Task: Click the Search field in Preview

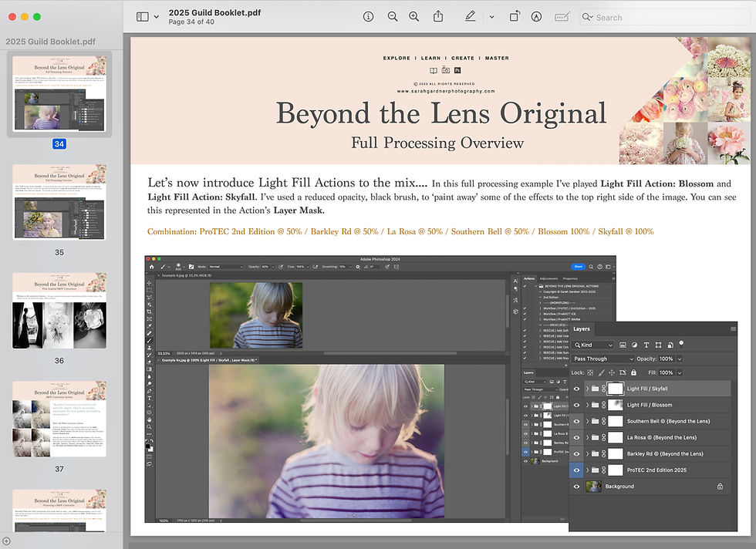Action: coord(664,18)
